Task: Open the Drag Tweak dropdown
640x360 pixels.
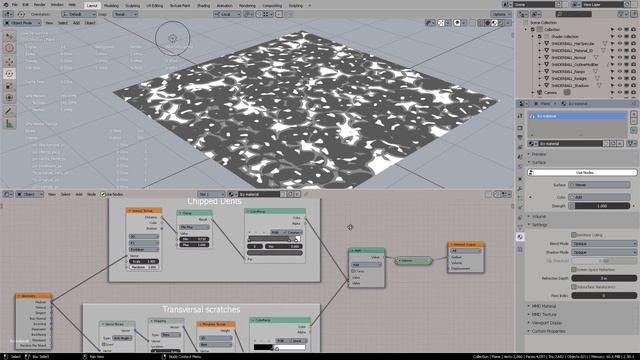Action: [x=125, y=14]
